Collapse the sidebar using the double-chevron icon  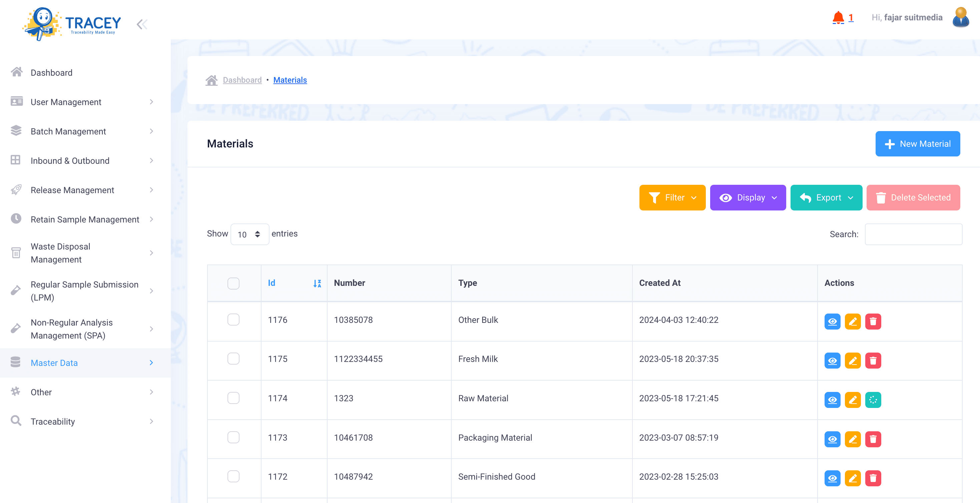pyautogui.click(x=141, y=24)
